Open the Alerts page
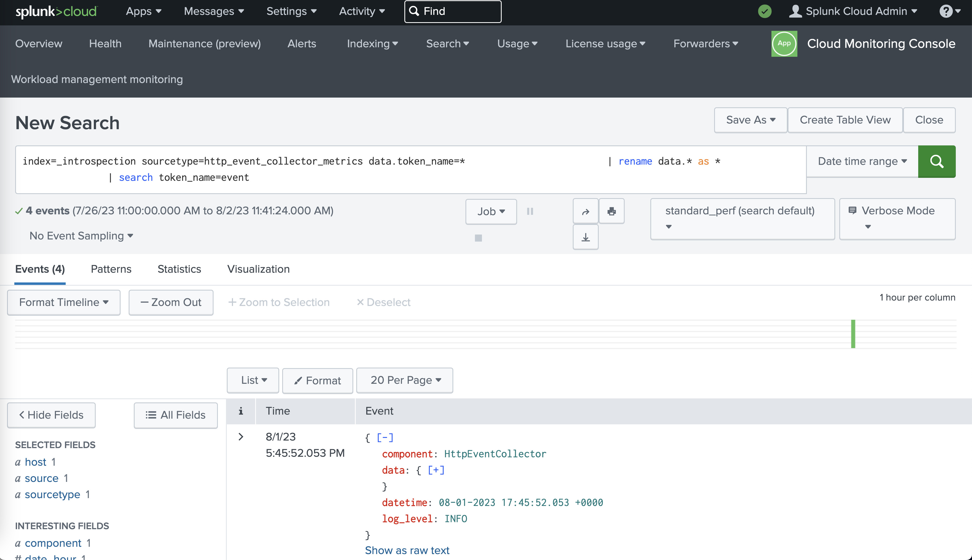Image resolution: width=972 pixels, height=560 pixels. (x=302, y=44)
